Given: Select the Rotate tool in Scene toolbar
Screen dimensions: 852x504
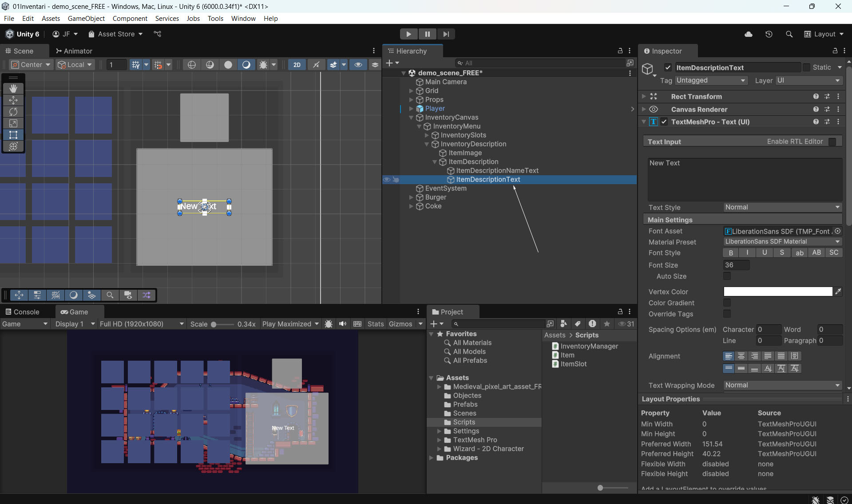Looking at the screenshot, I should (x=13, y=112).
